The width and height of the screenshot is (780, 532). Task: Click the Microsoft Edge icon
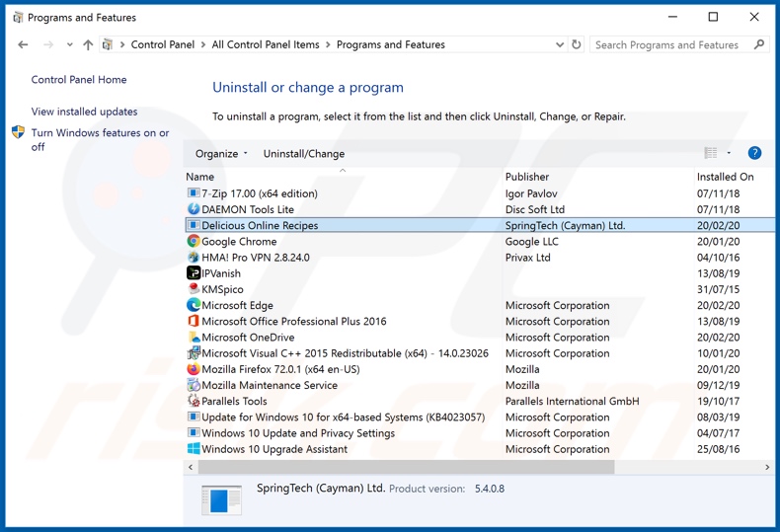click(193, 305)
